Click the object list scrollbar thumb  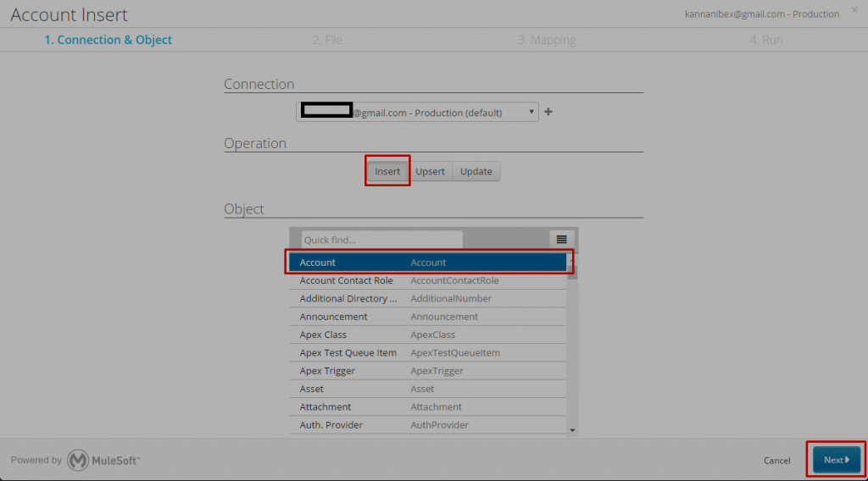click(x=572, y=272)
